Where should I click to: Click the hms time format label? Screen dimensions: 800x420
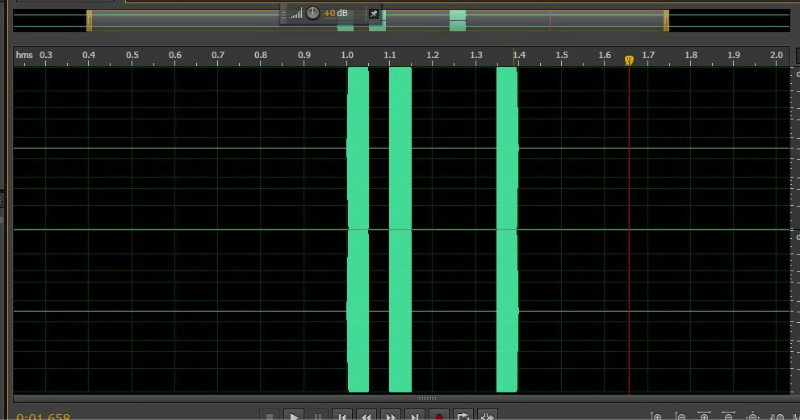pyautogui.click(x=24, y=55)
